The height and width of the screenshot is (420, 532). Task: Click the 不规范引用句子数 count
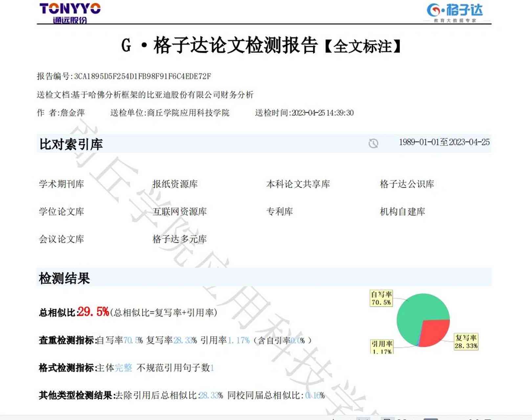point(212,368)
